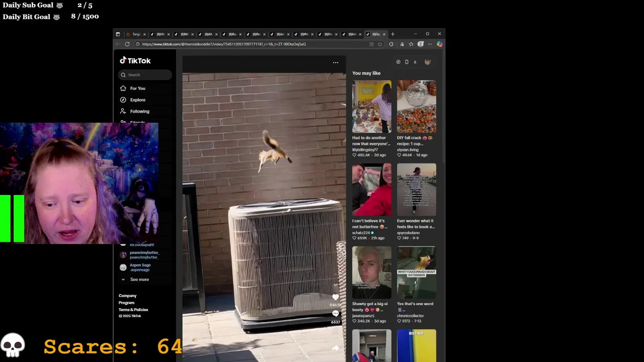Screen dimensions: 644x362
Task: Expand See more following accounts
Action: coord(135,280)
